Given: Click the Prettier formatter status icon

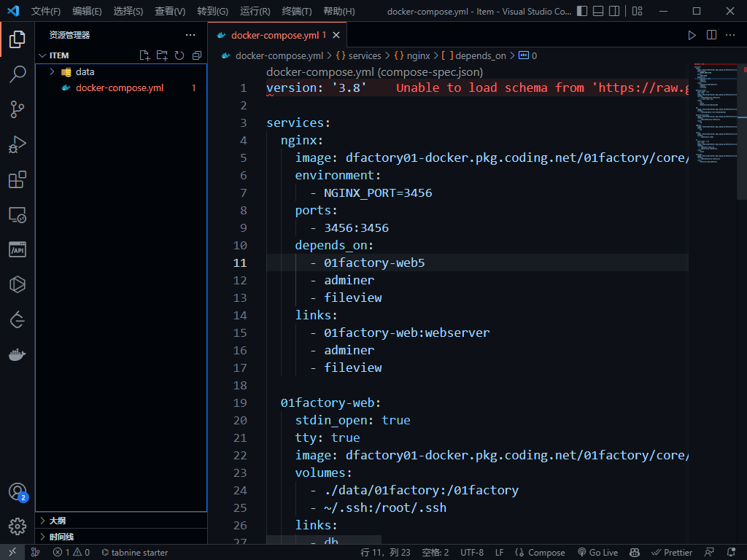Looking at the screenshot, I should click(x=671, y=552).
